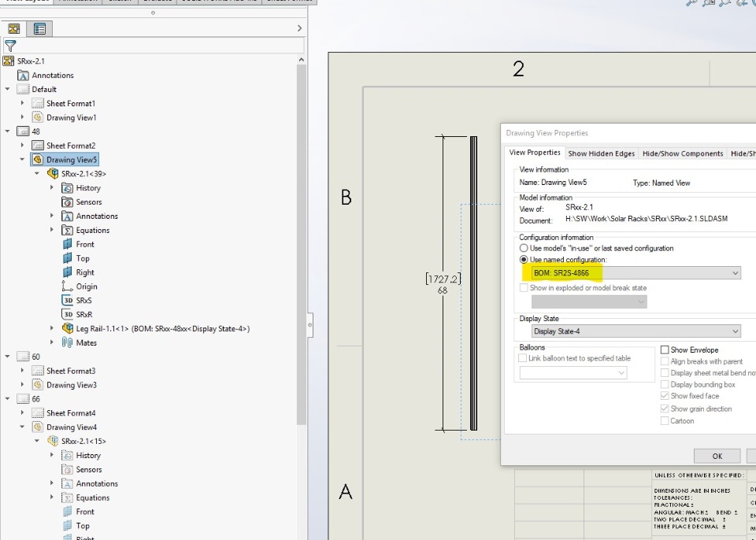
Task: Select the SRxR 3D sketch
Action: (84, 314)
